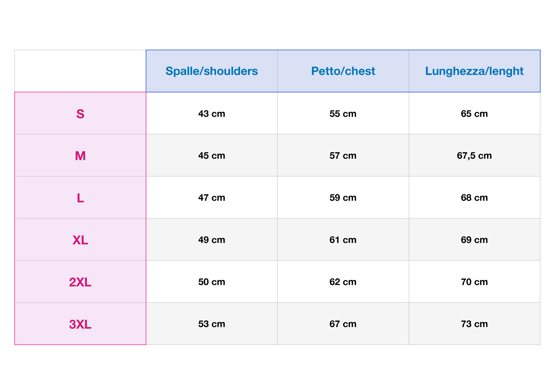Click the Lunghezza/lenght column header
The image size is (555, 392).
click(474, 71)
